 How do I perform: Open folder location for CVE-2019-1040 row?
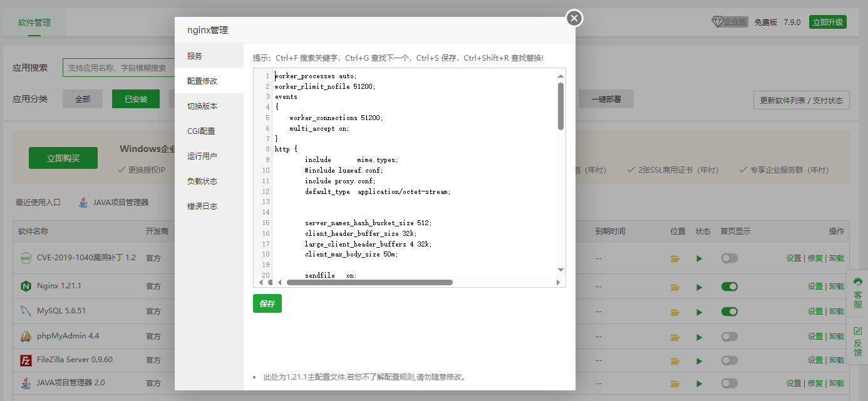pos(675,258)
